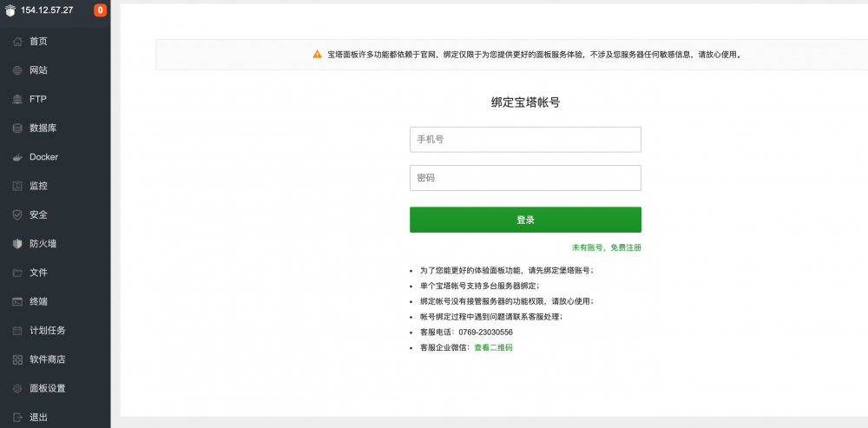Screen dimensions: 868x428
Task: Click the shield icon beside 安全
Action: 17,214
